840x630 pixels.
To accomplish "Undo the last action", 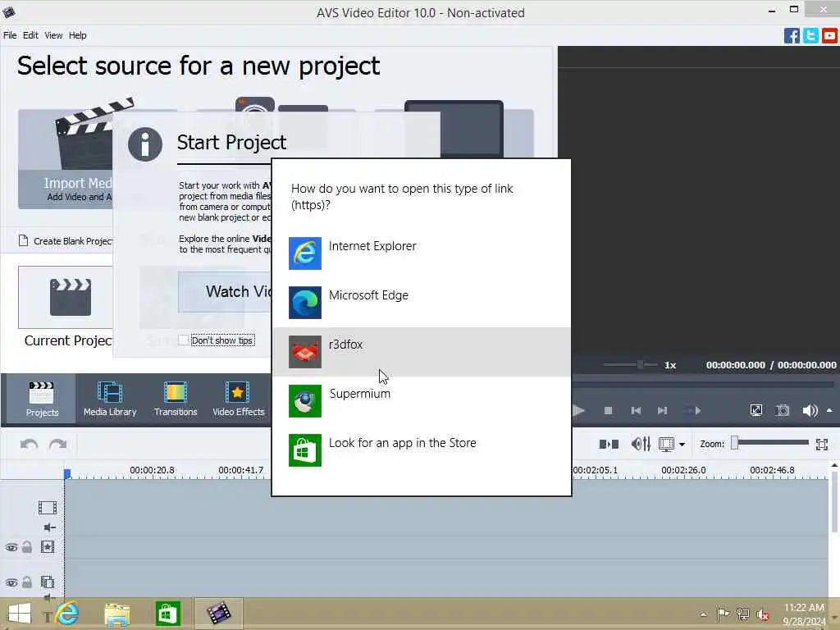I will 29,445.
